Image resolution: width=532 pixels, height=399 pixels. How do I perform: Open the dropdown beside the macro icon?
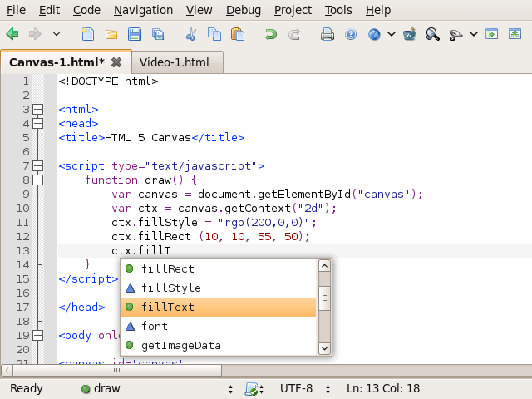(x=474, y=34)
